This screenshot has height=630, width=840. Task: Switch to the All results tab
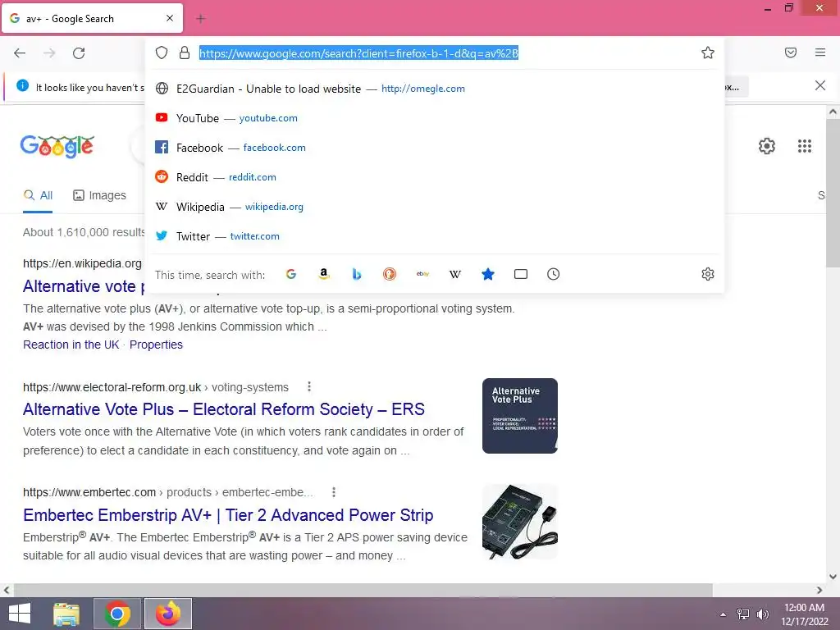coord(38,195)
